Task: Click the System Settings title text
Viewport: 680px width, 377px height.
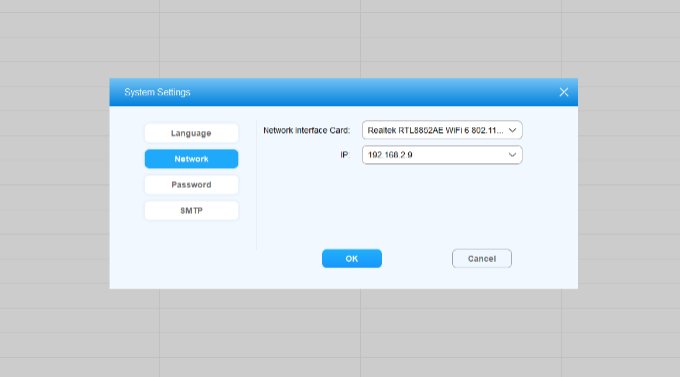Action: [157, 92]
